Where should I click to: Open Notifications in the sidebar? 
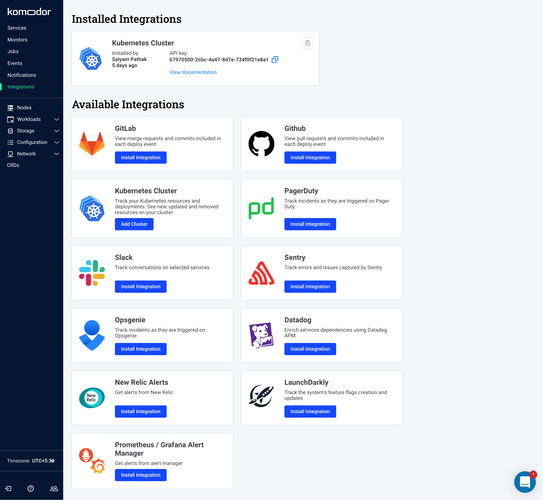(21, 75)
